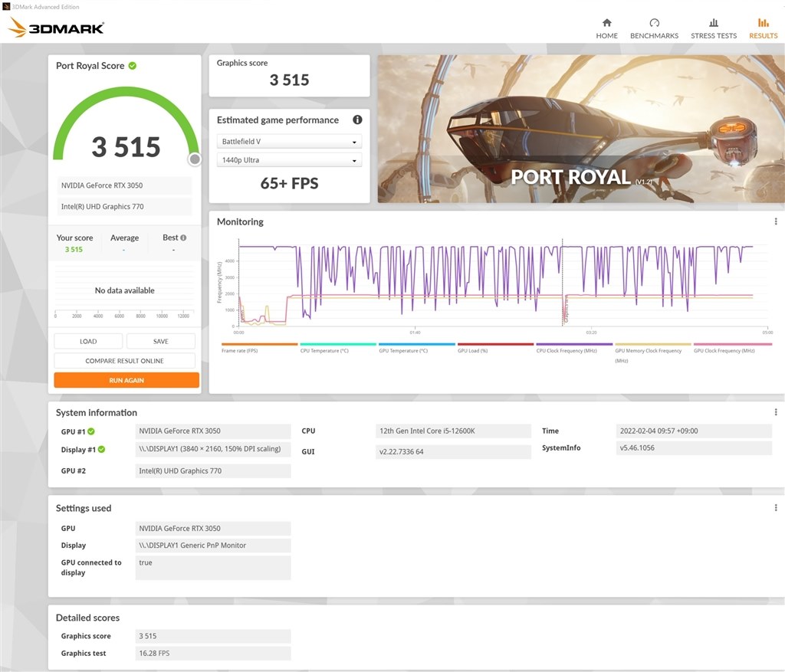This screenshot has width=785, height=672.
Task: Click the 12th Gen Intel Core i5-12600K value
Action: tap(453, 431)
